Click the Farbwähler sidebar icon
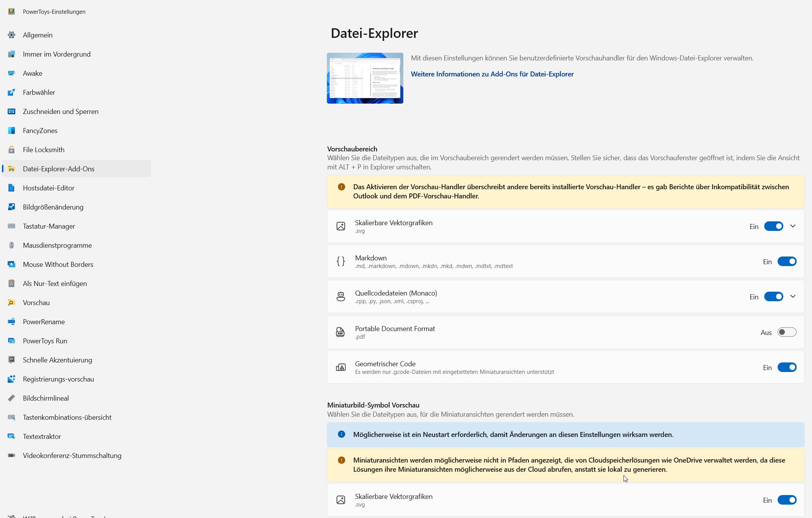The height and width of the screenshot is (518, 812). pos(11,93)
